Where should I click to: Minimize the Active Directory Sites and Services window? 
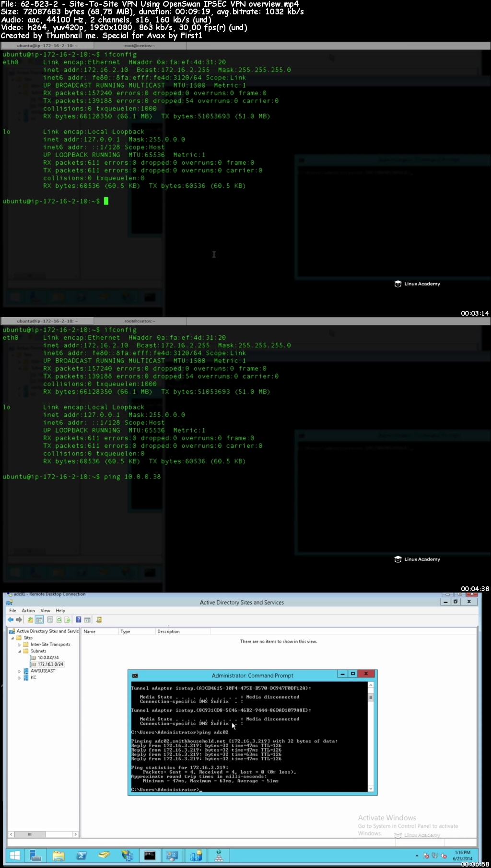[446, 602]
